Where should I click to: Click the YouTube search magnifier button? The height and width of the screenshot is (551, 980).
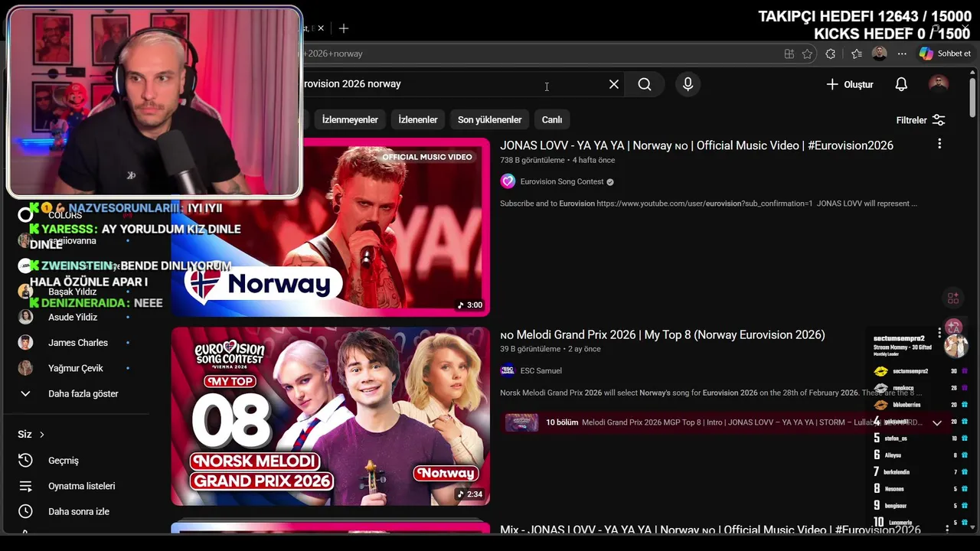tap(645, 84)
